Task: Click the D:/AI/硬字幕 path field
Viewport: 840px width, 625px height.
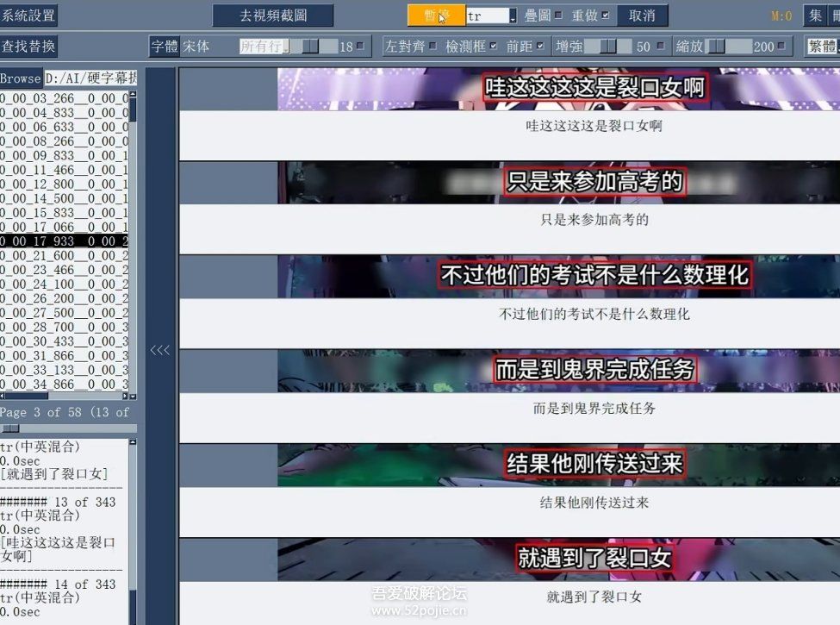Action: [90, 78]
